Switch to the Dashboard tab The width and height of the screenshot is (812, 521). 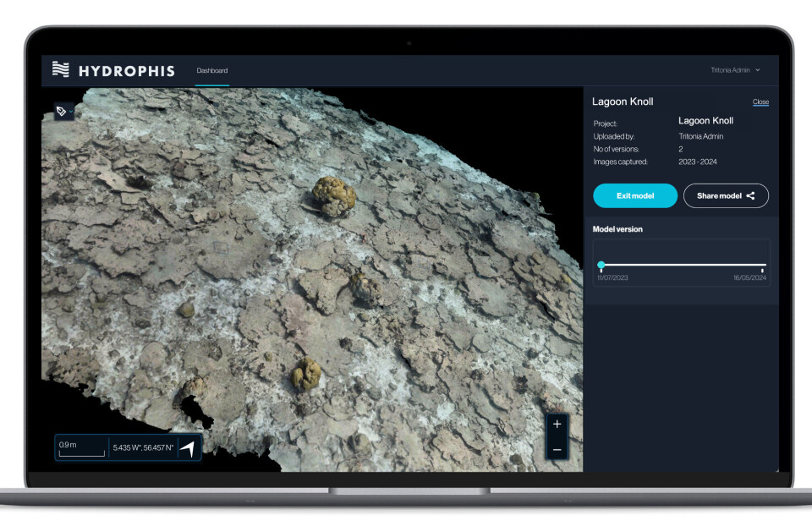pyautogui.click(x=211, y=70)
